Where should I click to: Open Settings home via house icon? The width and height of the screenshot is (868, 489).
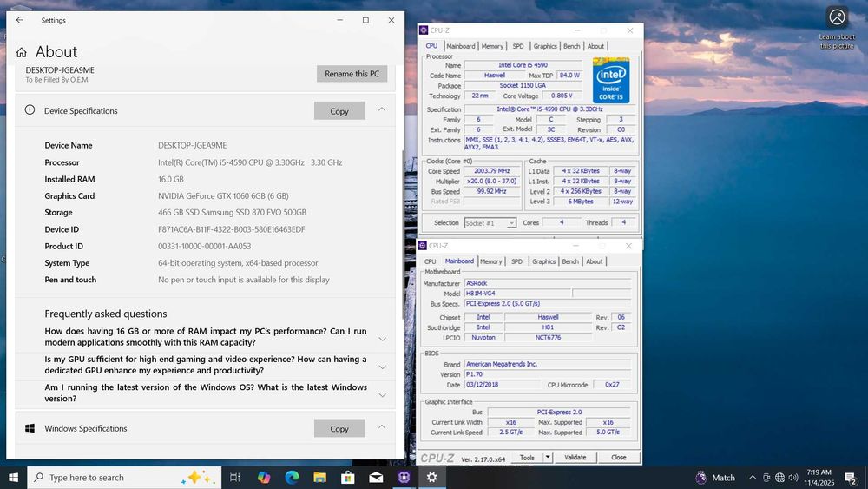[22, 53]
